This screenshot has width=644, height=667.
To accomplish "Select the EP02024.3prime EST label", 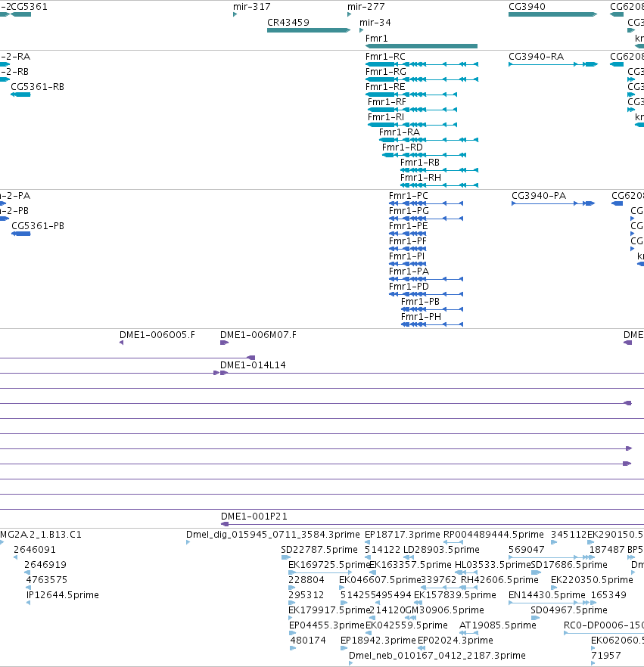I will pyautogui.click(x=456, y=641).
